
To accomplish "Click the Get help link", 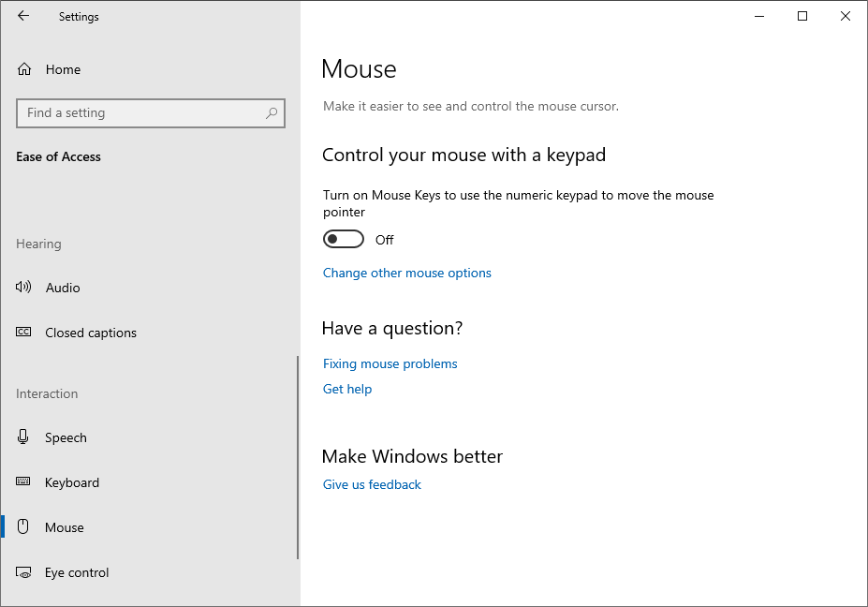I will pos(347,390).
